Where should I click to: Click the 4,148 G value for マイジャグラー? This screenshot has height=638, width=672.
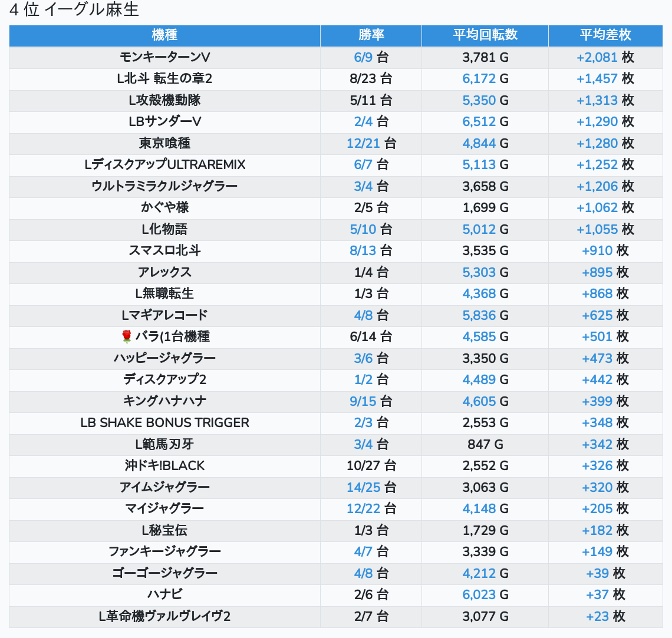479,508
